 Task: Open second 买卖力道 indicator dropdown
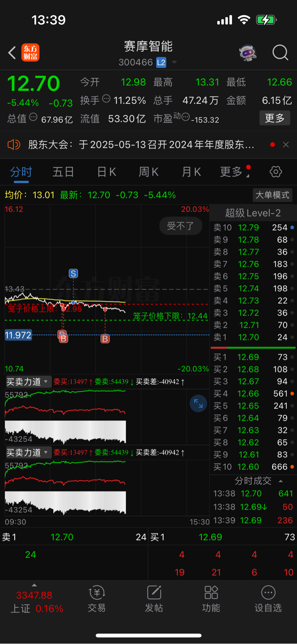28,453
